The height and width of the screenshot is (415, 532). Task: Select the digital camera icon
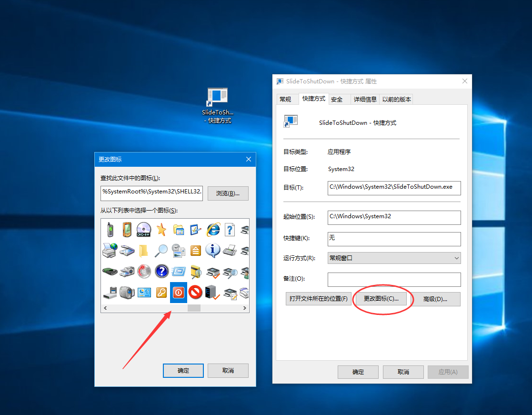[127, 271]
